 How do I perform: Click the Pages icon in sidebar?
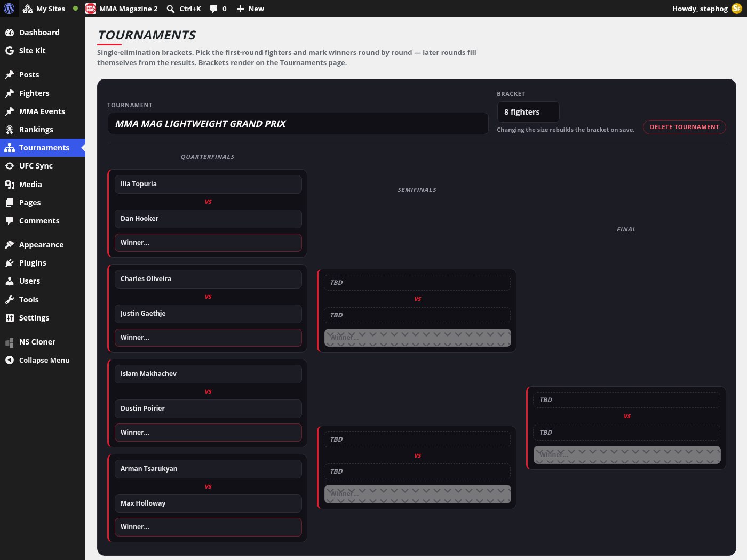coord(10,203)
